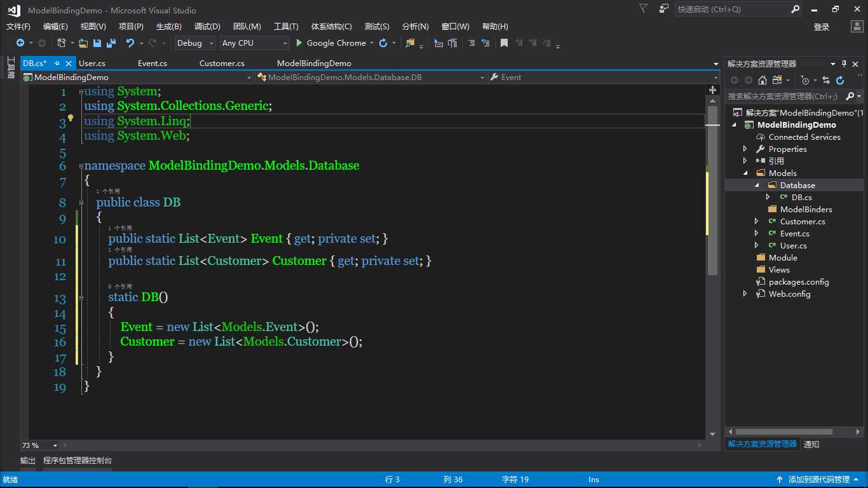Image resolution: width=868 pixels, height=488 pixels.
Task: Open the 生成(B) menu
Action: pos(169,27)
